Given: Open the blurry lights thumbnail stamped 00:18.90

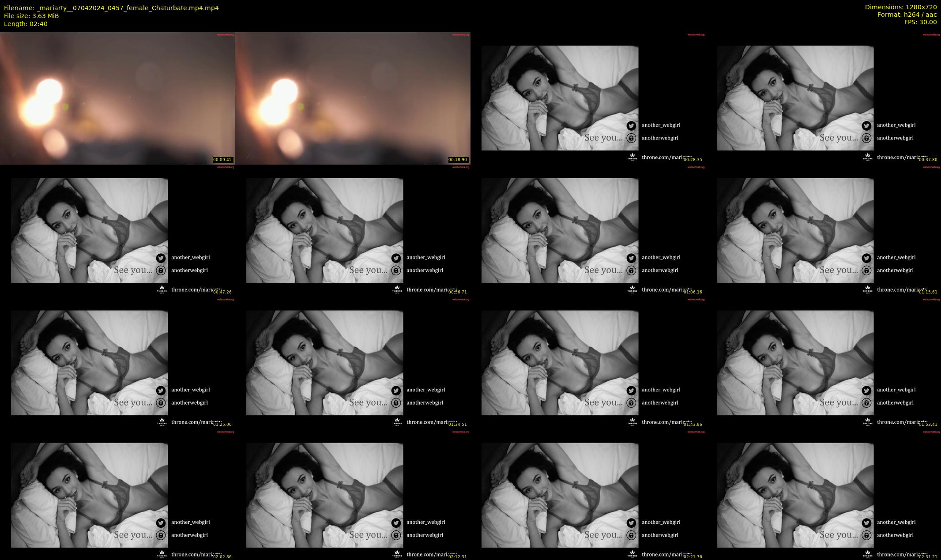Looking at the screenshot, I should click(x=353, y=98).
